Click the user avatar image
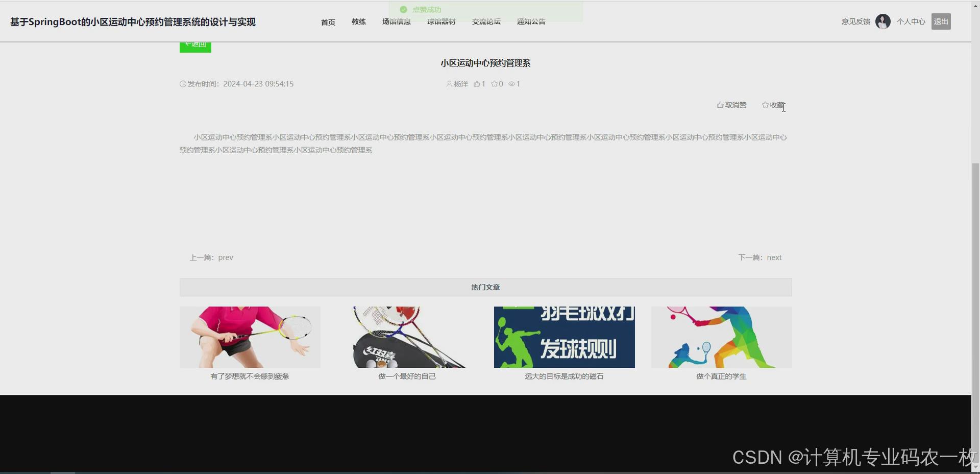The width and height of the screenshot is (980, 474). coord(883,21)
